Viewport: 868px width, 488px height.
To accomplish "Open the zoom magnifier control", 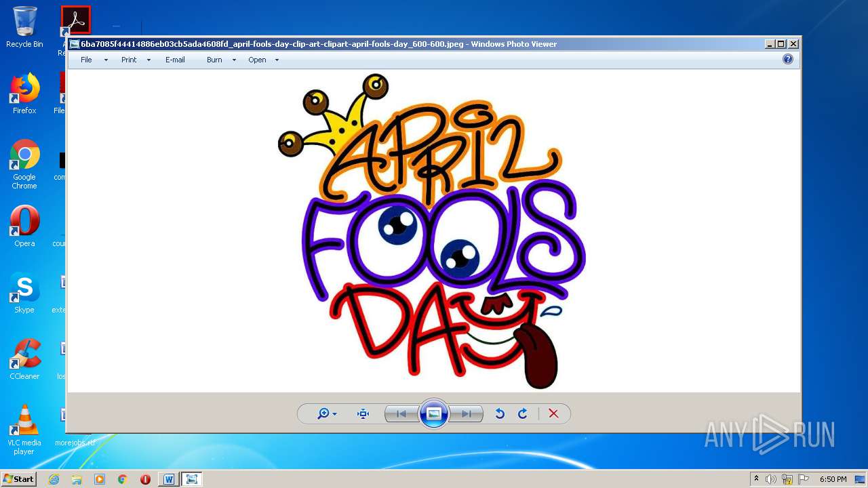I will click(x=327, y=413).
